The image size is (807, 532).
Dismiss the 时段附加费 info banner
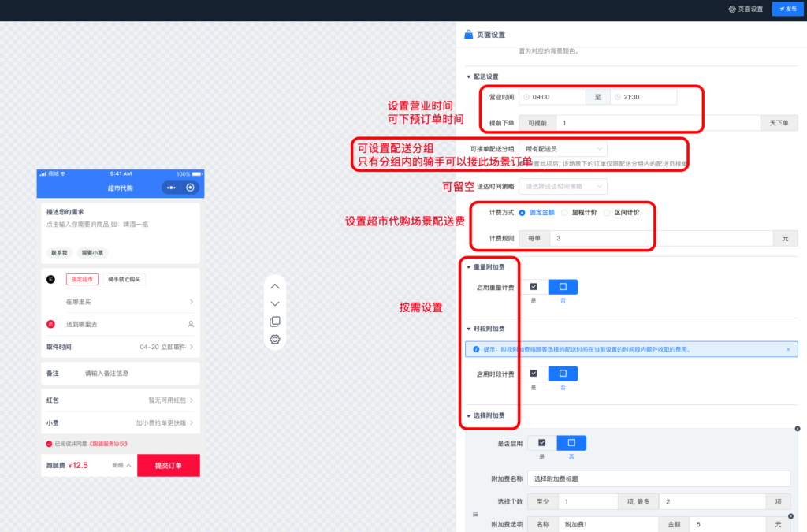788,349
